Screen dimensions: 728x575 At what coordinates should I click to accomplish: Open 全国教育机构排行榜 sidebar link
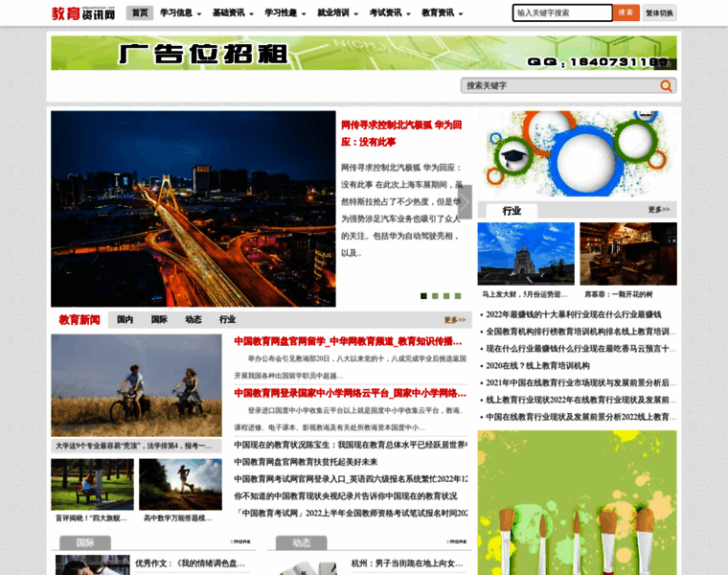pos(580,332)
